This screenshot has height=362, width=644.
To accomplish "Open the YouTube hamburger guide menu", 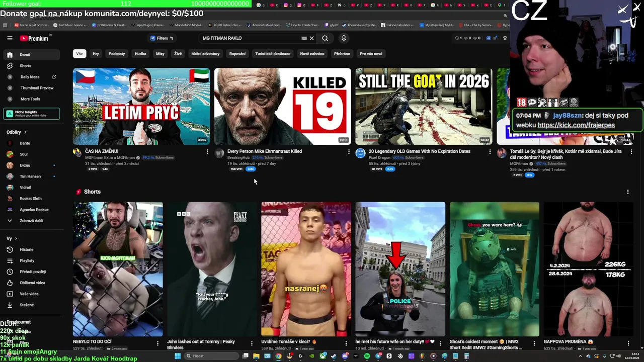I will pos(10,38).
